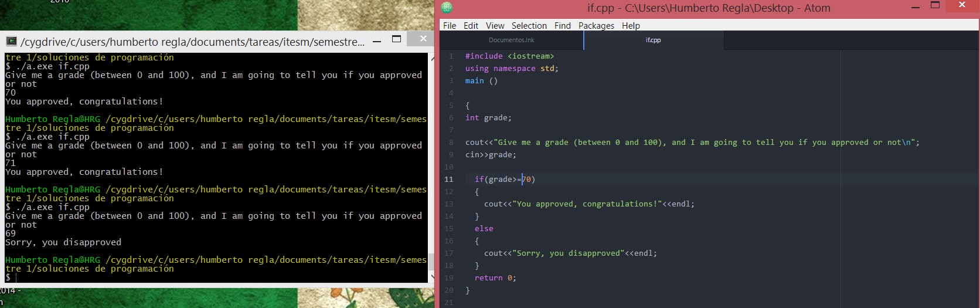
Task: Click the value 70 in terminal output
Action: click(x=11, y=93)
